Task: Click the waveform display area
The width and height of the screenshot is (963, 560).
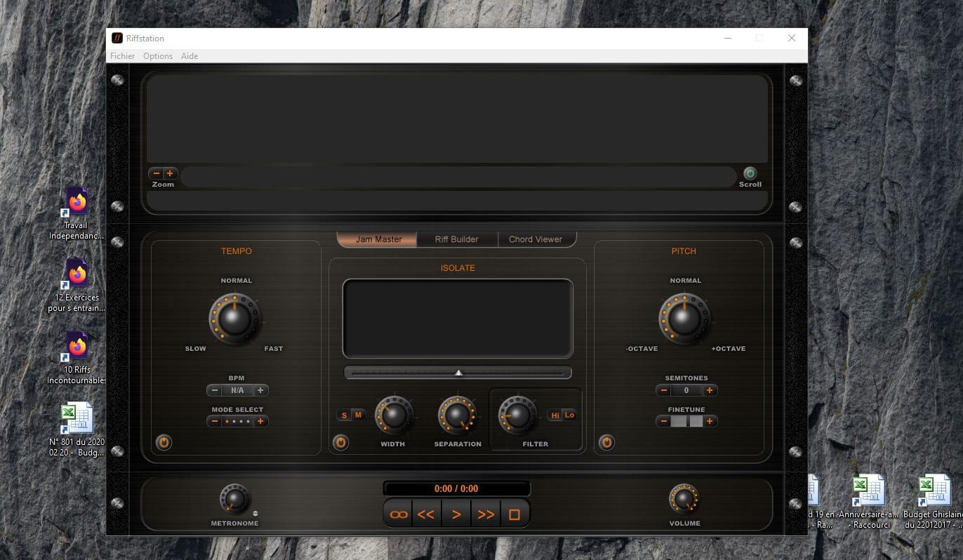Action: pos(457,119)
